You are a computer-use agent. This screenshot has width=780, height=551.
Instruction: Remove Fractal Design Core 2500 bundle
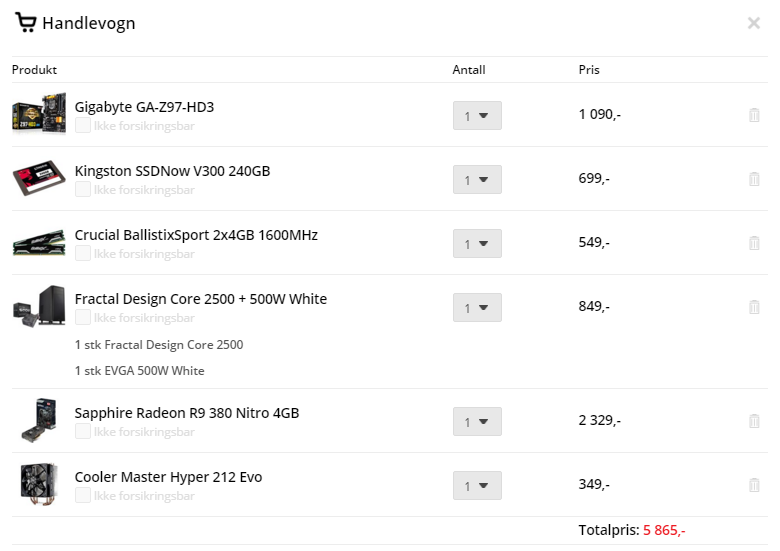[754, 307]
